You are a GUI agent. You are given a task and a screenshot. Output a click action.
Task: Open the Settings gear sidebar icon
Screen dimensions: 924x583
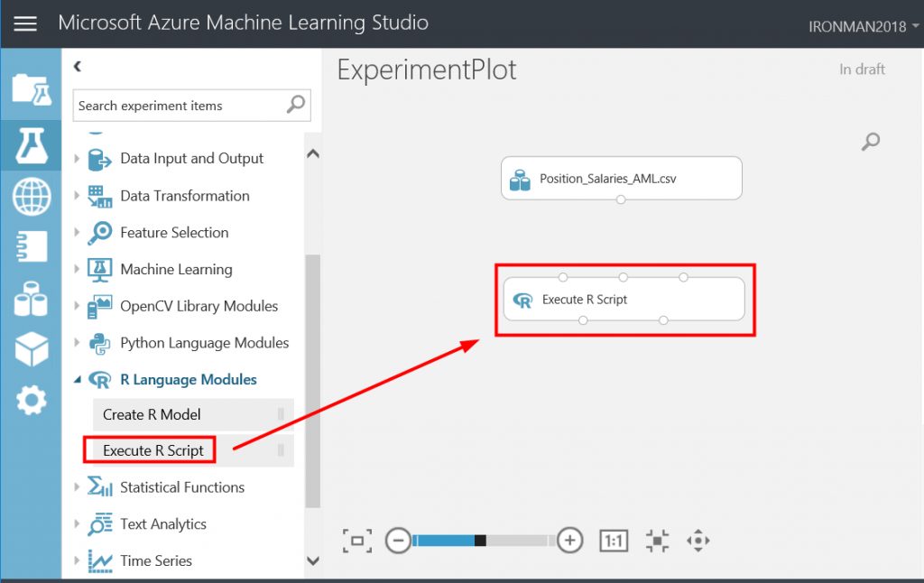[32, 401]
